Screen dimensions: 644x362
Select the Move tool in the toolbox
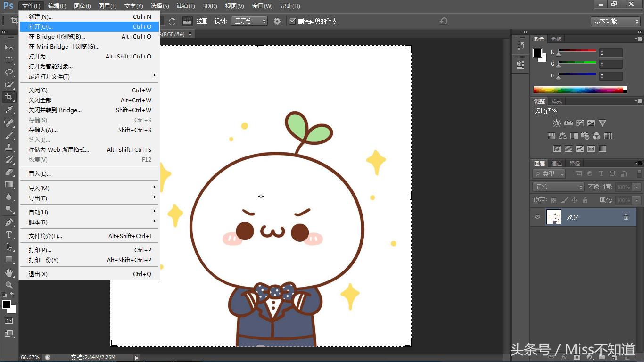pos(9,48)
